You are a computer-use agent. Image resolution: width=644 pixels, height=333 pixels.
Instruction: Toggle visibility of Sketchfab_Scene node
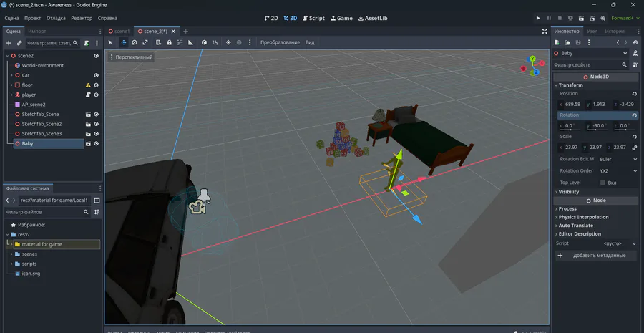pyautogui.click(x=96, y=115)
